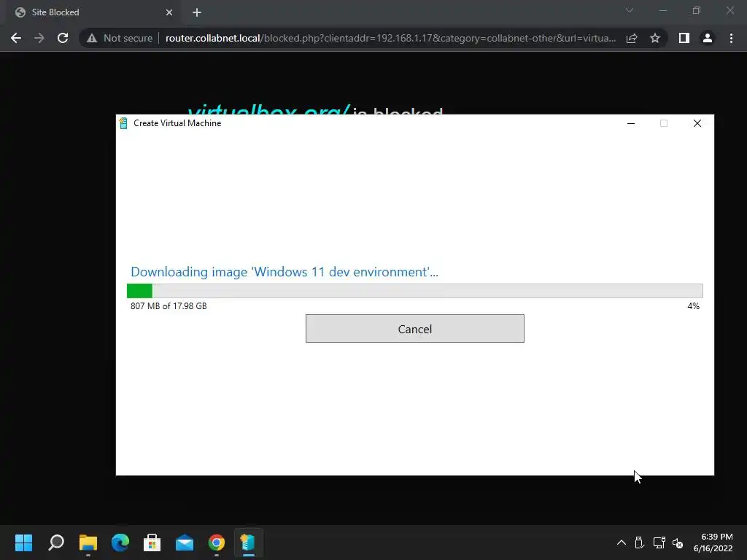Open clock showing 6:39 PM

coord(713,542)
